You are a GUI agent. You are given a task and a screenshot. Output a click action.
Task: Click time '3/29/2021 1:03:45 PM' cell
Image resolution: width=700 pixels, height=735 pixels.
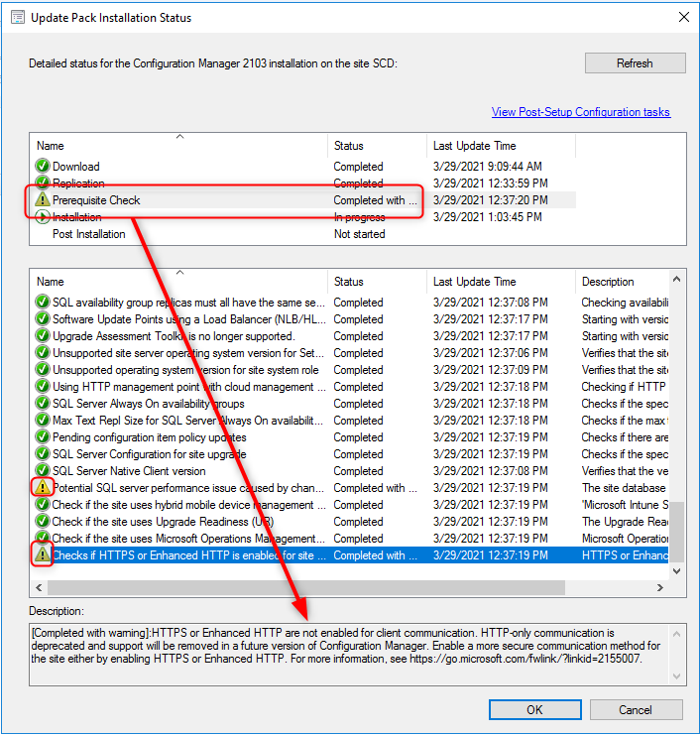(487, 217)
